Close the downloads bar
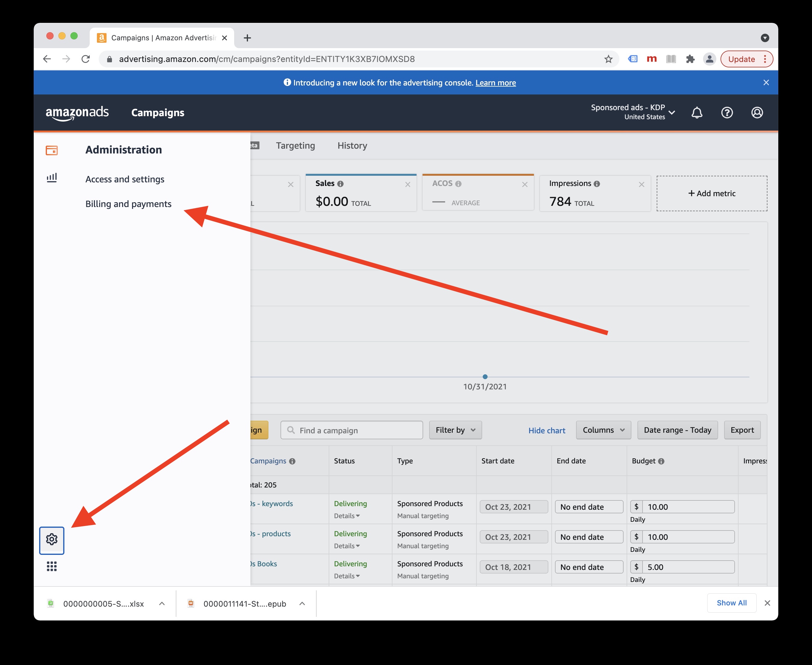The height and width of the screenshot is (665, 812). point(767,603)
